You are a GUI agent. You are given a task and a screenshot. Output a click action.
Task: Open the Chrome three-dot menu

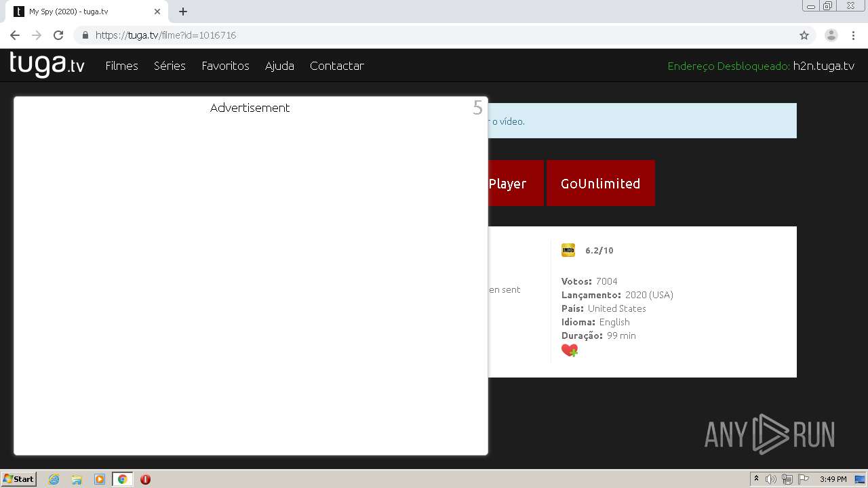[853, 35]
